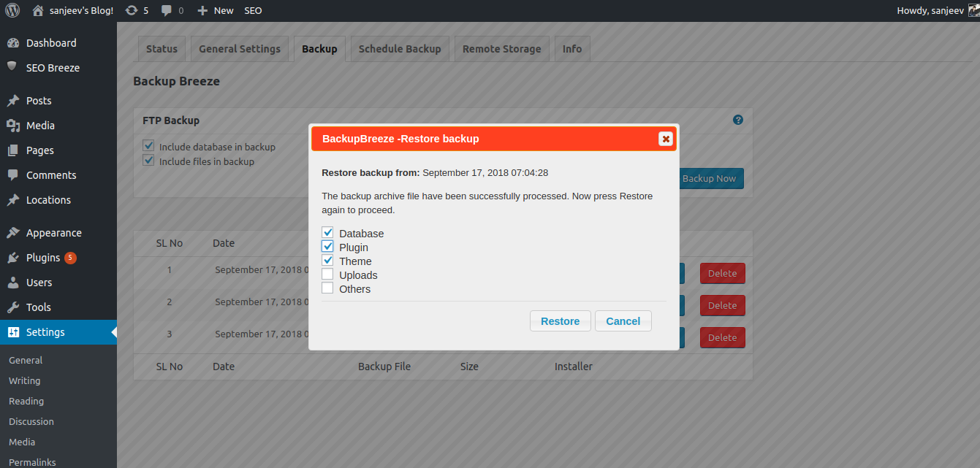The width and height of the screenshot is (980, 468).
Task: Click the blue help icon in FTP Backup panel
Action: (x=738, y=120)
